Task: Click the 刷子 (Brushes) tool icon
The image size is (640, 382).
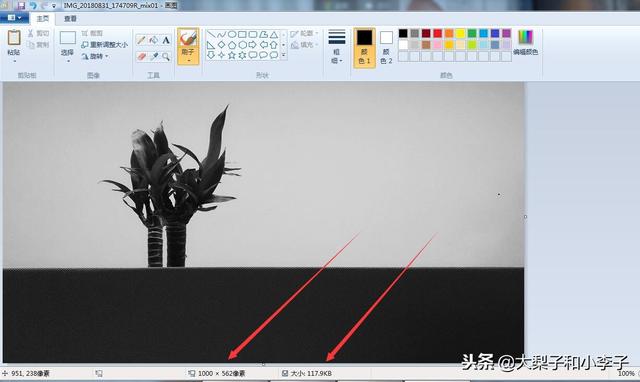Action: pos(188,39)
